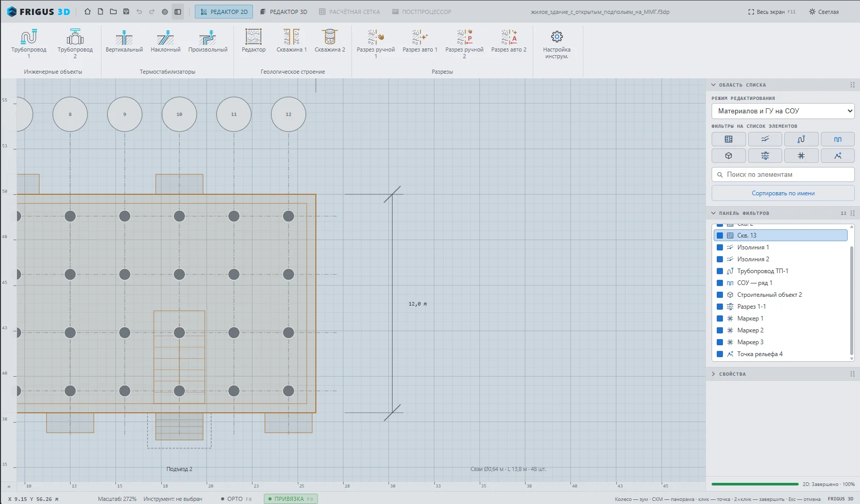Click the Весь экран fullscreen button
Viewport: 860px width, 504px height.
coord(771,12)
